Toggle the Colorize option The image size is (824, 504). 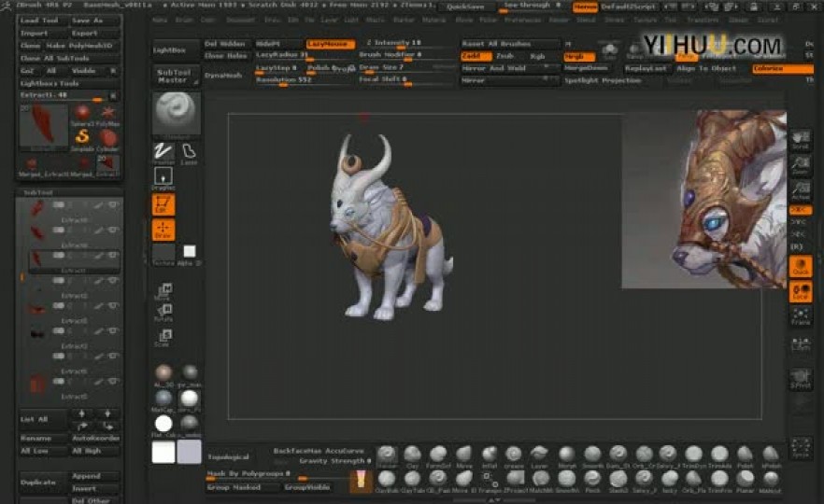point(782,69)
